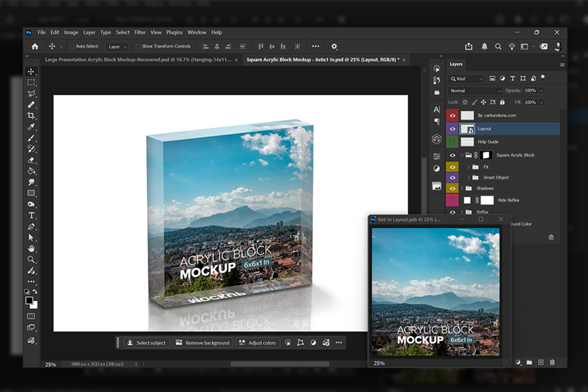Enable Show Transform Controls checkbox

tap(138, 47)
